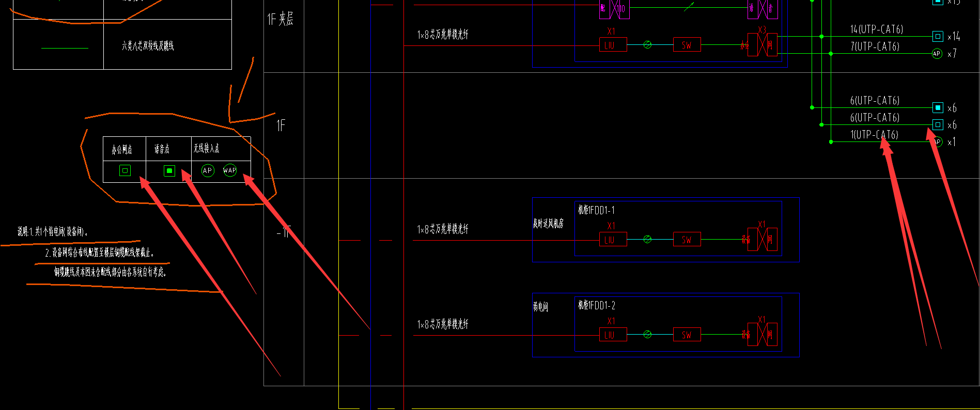The image size is (980, 410).
Task: Click the 弱电间 room label
Action: pos(540,307)
